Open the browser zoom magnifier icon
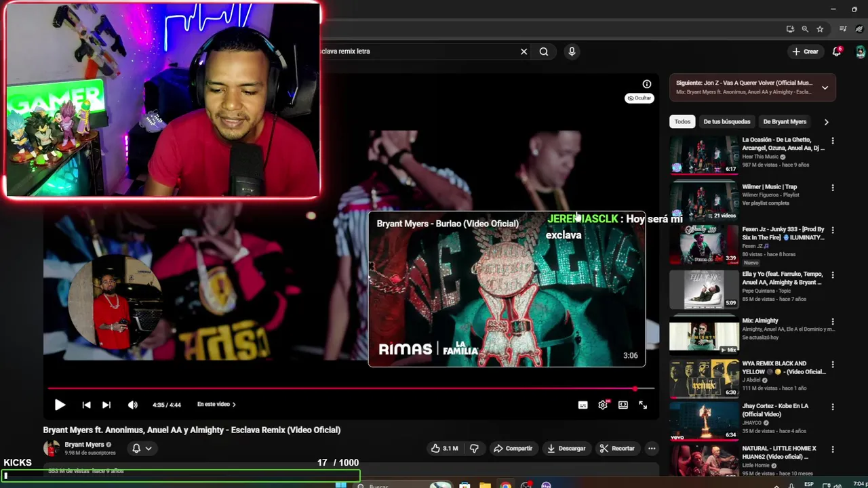 coord(805,29)
